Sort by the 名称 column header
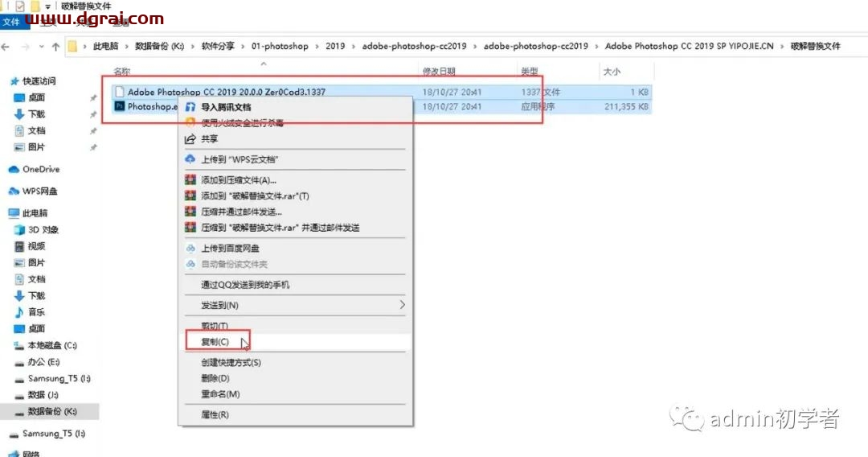The height and width of the screenshot is (457, 868). coord(122,72)
